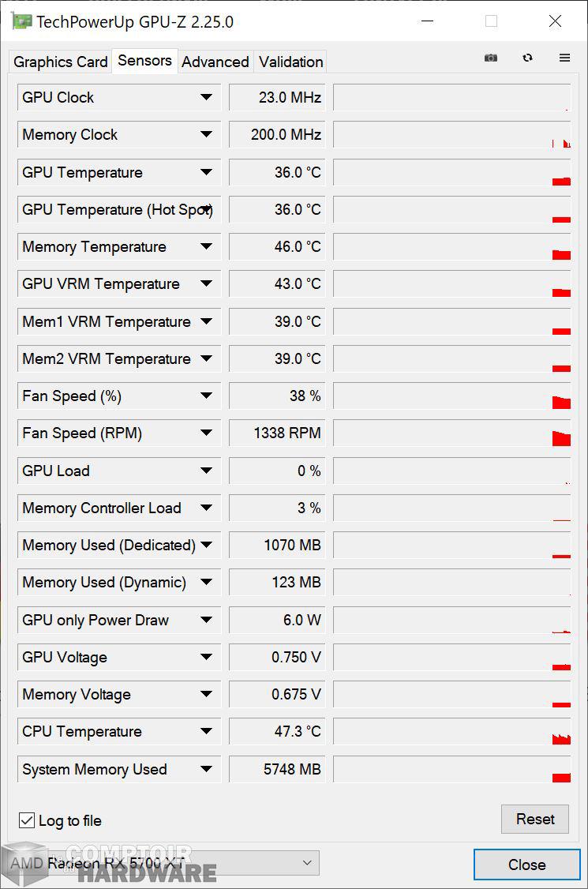Refresh sensors with the refresh icon
Screen dimensions: 588x889
point(527,58)
